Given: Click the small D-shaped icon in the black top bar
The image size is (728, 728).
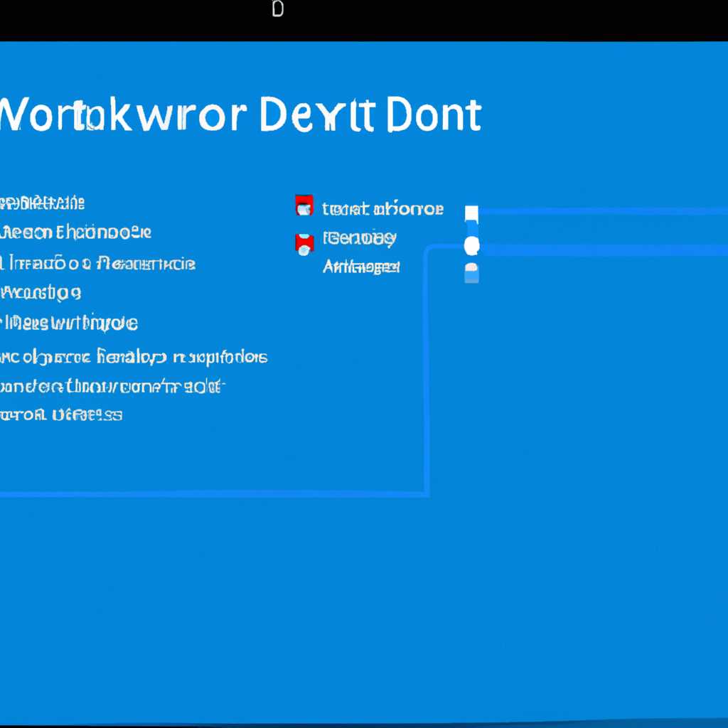Looking at the screenshot, I should [278, 9].
